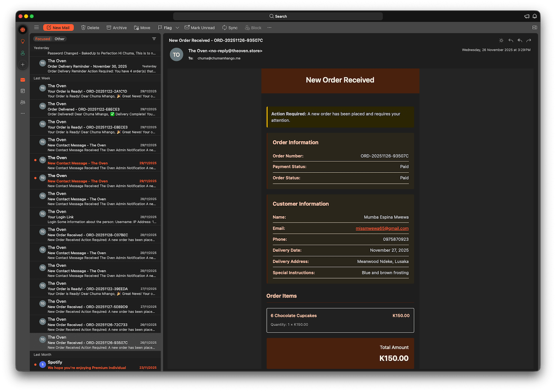This screenshot has width=556, height=392.
Task: Open the notifications bell
Action: point(535,16)
